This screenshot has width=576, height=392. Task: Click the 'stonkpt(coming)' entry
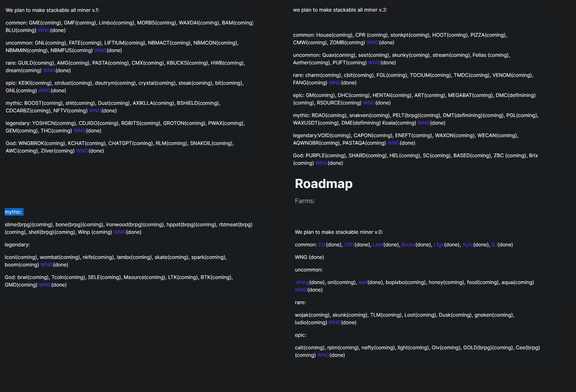(x=410, y=35)
